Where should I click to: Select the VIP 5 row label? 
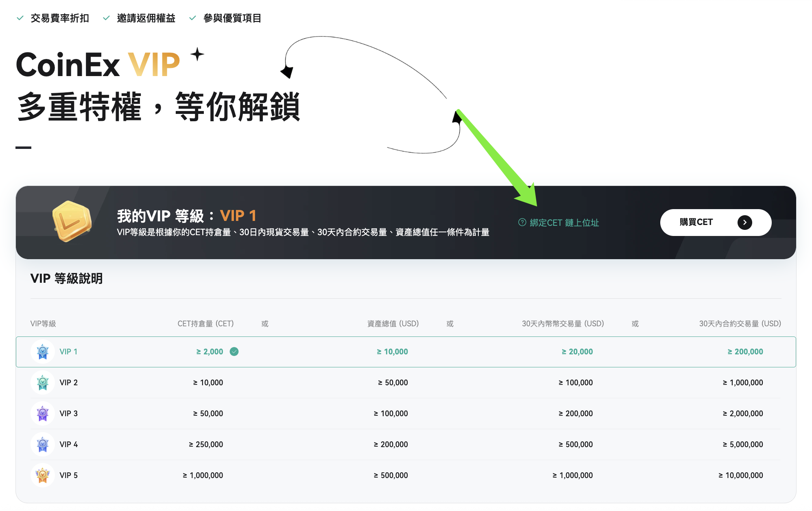[x=68, y=475]
